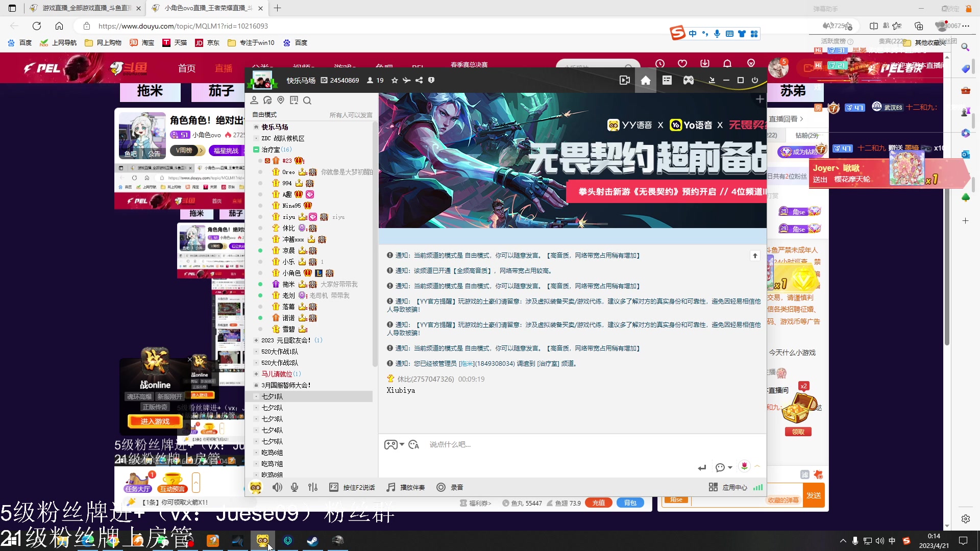Screen dimensions: 980x551
Task: Open the 钻粉(29) tab
Action: point(806,135)
